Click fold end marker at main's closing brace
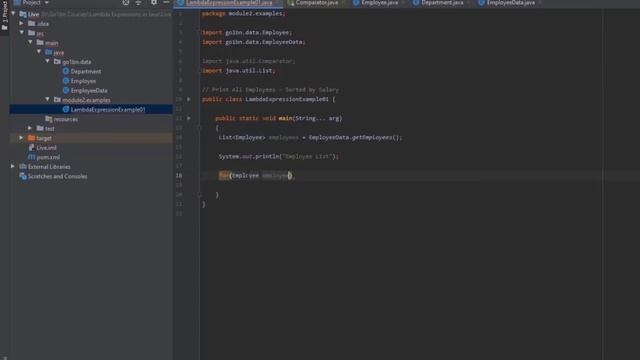 point(200,195)
